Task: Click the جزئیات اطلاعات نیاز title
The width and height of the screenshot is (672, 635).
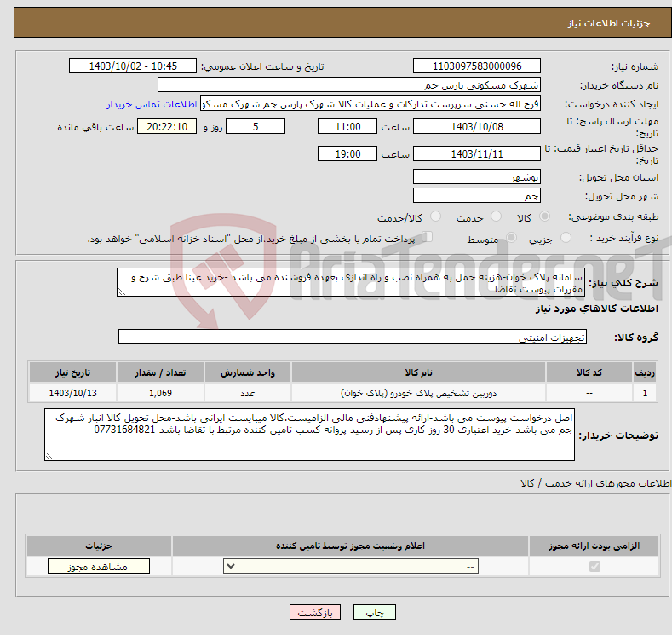Action: pos(609,23)
